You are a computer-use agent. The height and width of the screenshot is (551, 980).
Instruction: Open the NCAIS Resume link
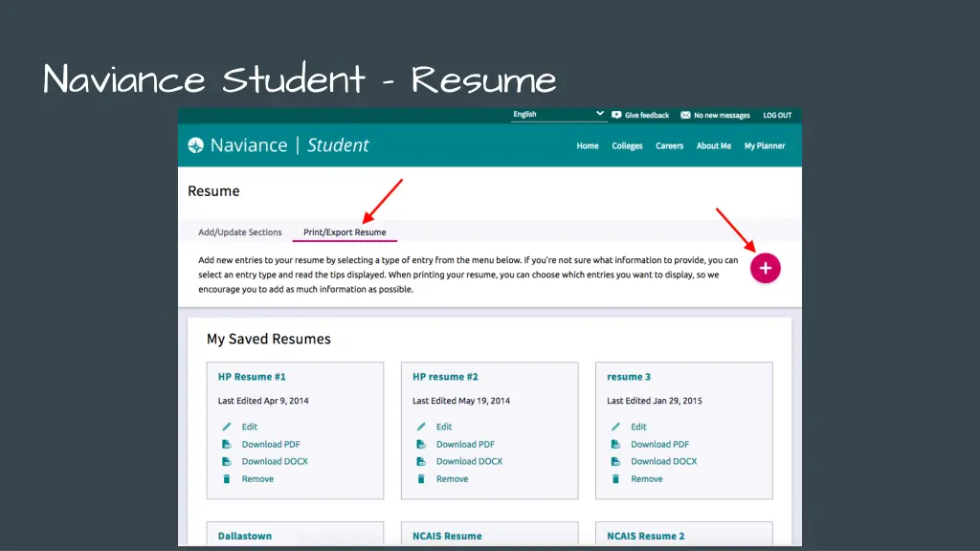(447, 536)
